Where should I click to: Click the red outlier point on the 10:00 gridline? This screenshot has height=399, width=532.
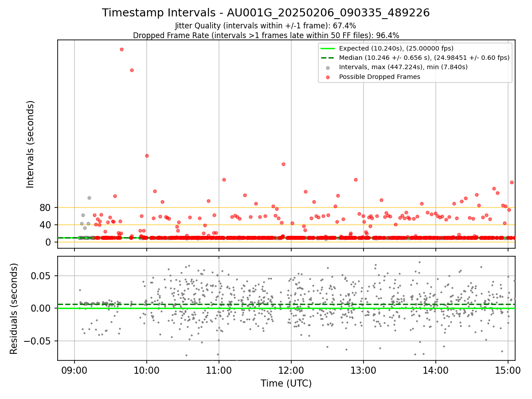click(147, 156)
